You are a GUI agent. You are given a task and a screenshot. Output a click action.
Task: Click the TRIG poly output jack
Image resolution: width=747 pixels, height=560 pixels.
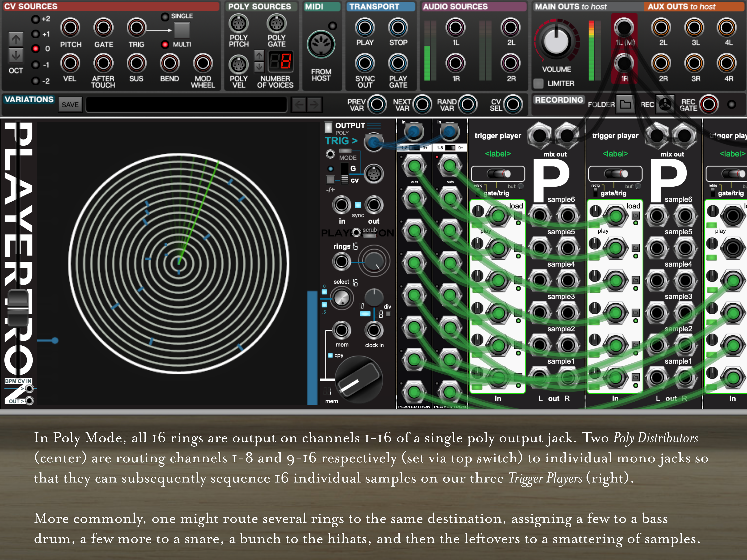coord(373,142)
